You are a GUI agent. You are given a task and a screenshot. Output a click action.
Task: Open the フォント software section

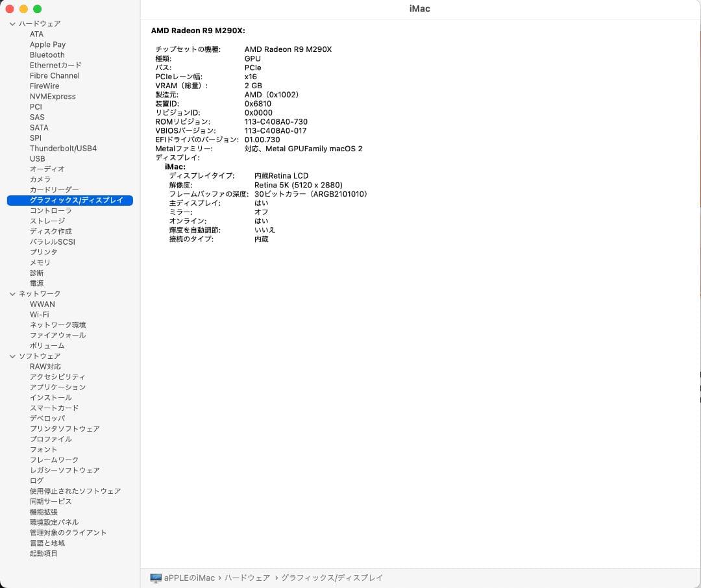click(43, 449)
